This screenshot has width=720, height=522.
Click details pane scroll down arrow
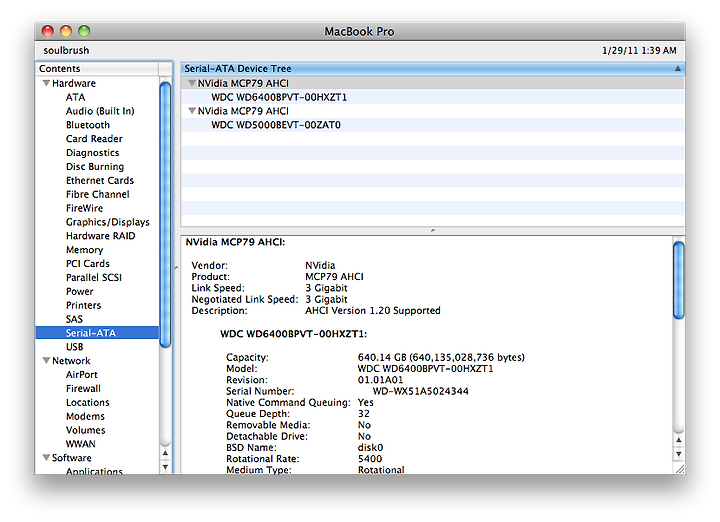pos(678,454)
